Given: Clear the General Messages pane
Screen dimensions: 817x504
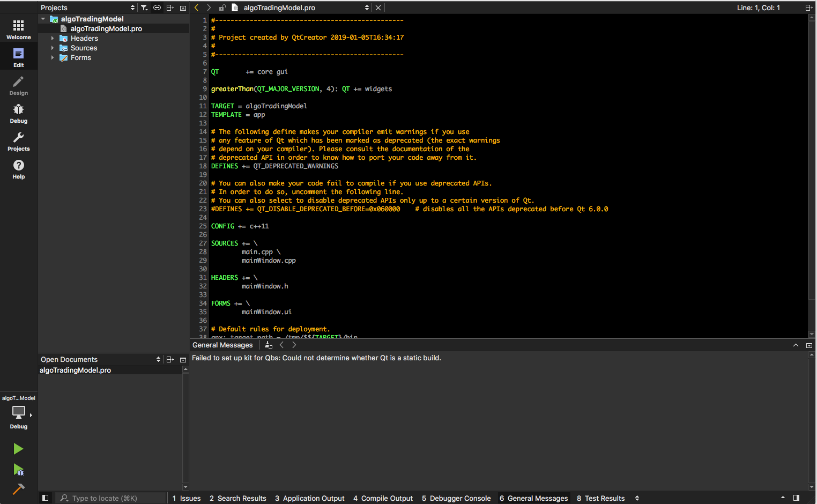Looking at the screenshot, I should pyautogui.click(x=269, y=345).
